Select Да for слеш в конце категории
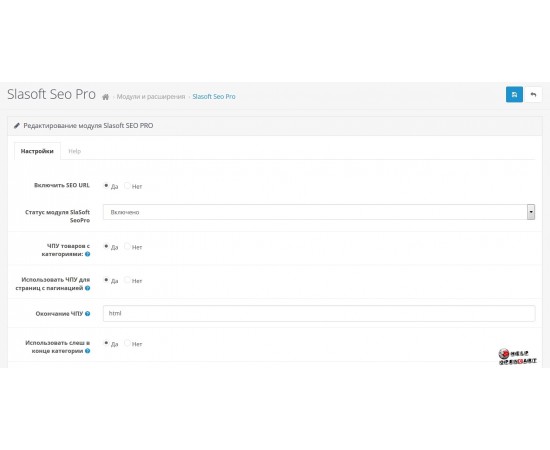 click(106, 343)
